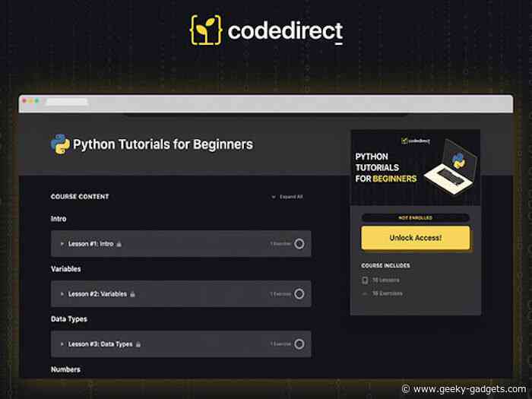Viewport: 532px width, 399px height.
Task: Click the Unlock Access! button
Action: coord(416,238)
